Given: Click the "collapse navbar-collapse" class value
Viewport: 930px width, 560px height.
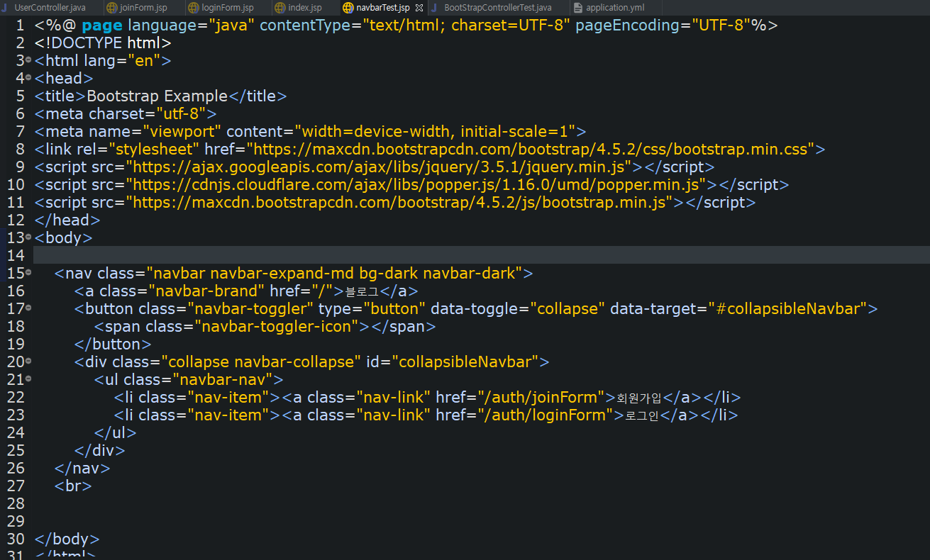Looking at the screenshot, I should 261,362.
